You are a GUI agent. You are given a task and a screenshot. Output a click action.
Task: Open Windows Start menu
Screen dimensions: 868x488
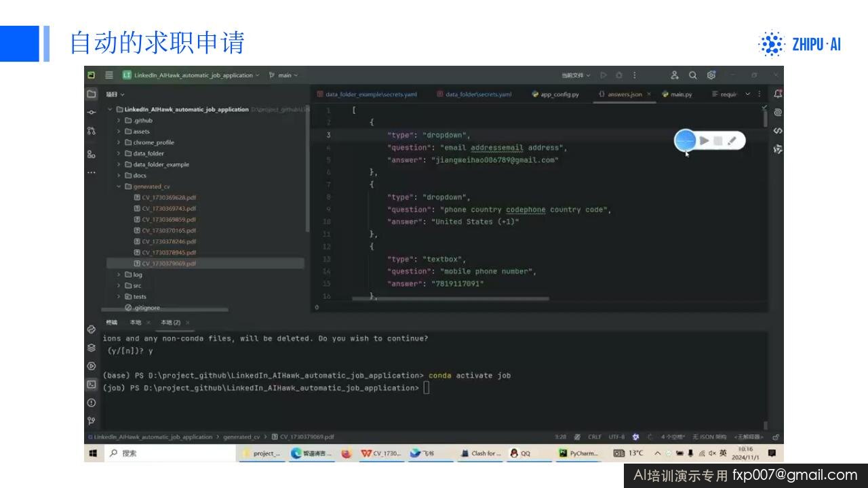(x=93, y=453)
